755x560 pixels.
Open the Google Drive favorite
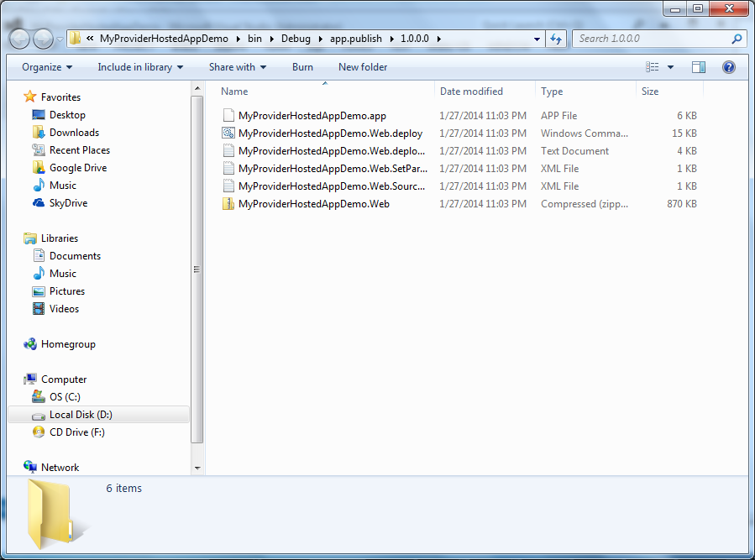point(75,167)
